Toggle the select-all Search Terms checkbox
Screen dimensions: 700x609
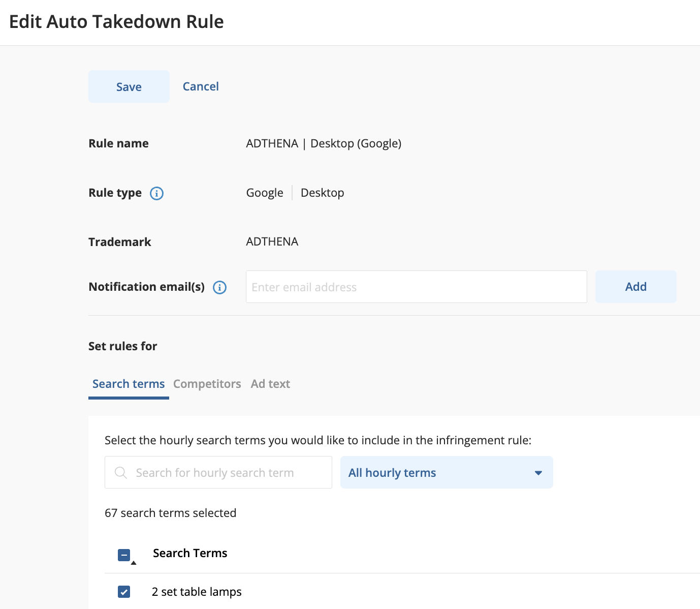[x=124, y=555]
